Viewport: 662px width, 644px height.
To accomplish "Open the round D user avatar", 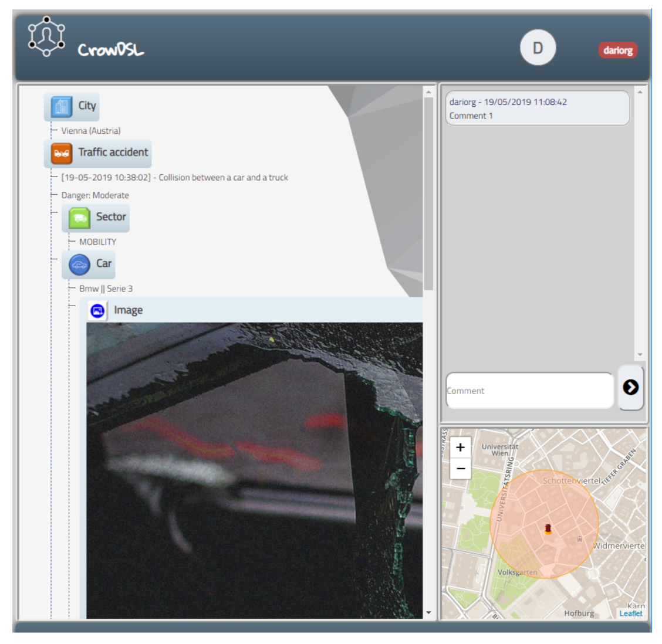I will pyautogui.click(x=538, y=48).
